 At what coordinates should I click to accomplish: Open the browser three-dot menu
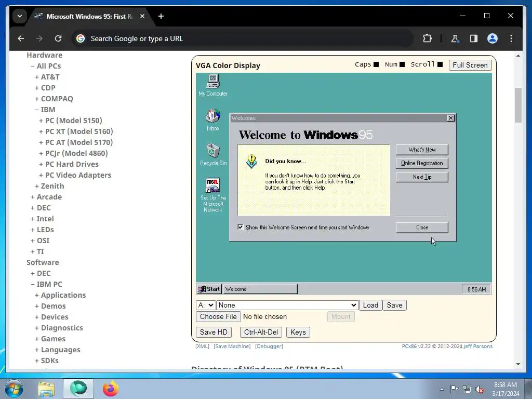pos(511,38)
